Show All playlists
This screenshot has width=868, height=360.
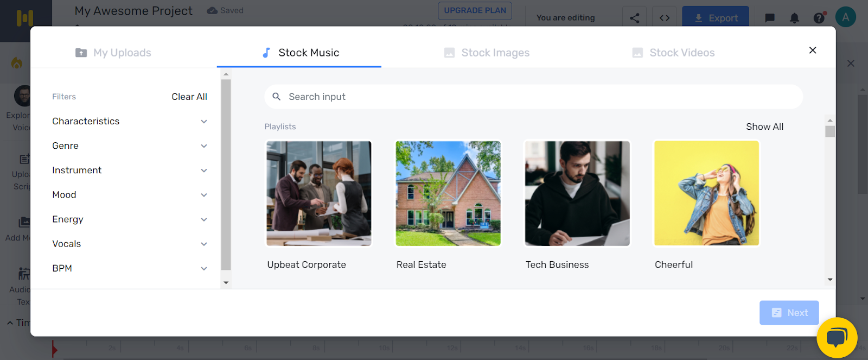(x=764, y=127)
